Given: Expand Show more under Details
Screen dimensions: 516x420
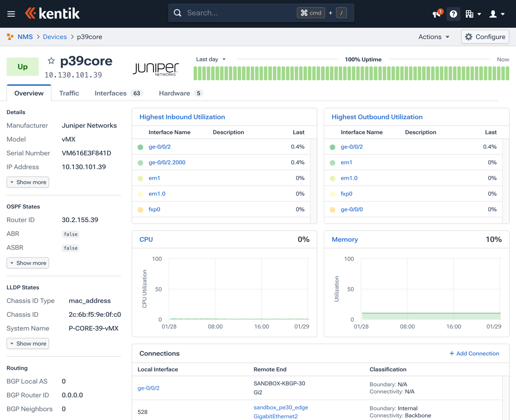Looking at the screenshot, I should [x=28, y=182].
